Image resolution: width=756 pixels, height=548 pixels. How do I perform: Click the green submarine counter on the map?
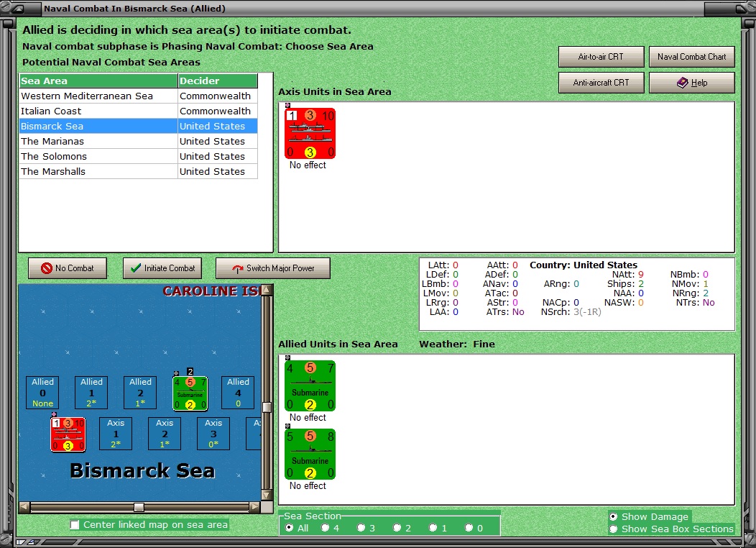pos(190,393)
